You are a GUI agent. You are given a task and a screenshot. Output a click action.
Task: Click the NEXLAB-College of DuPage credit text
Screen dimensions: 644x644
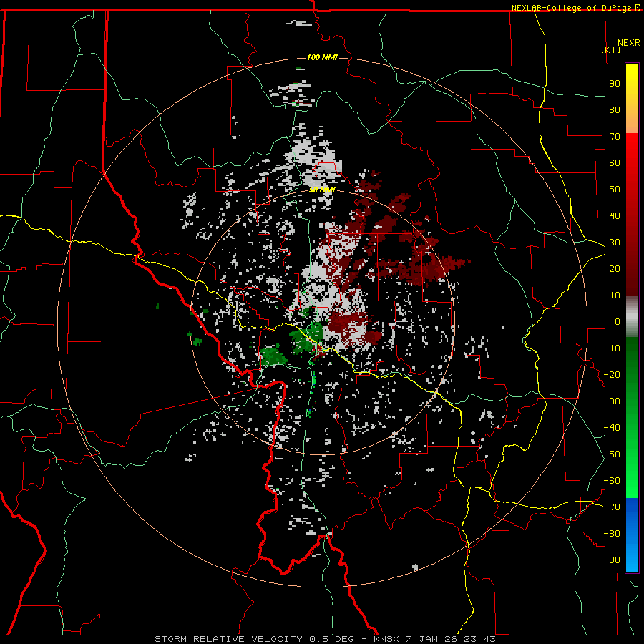(x=572, y=8)
